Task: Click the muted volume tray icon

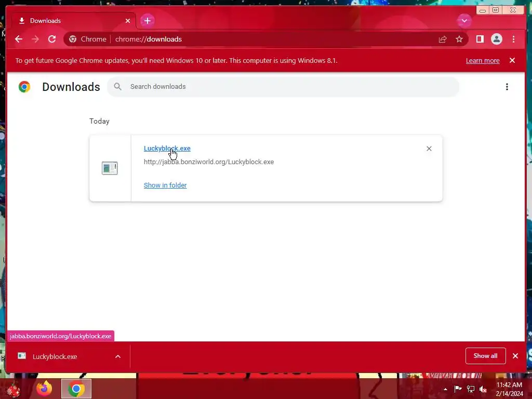Action: (x=483, y=389)
